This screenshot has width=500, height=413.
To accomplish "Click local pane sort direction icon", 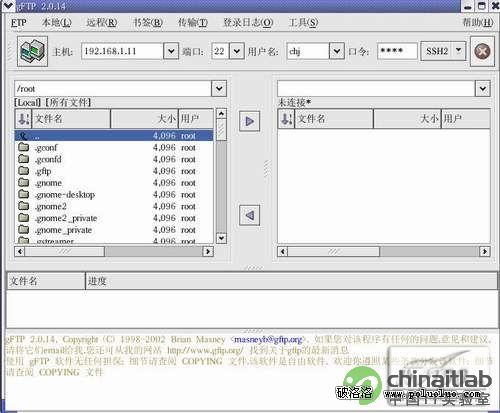I will (x=23, y=119).
